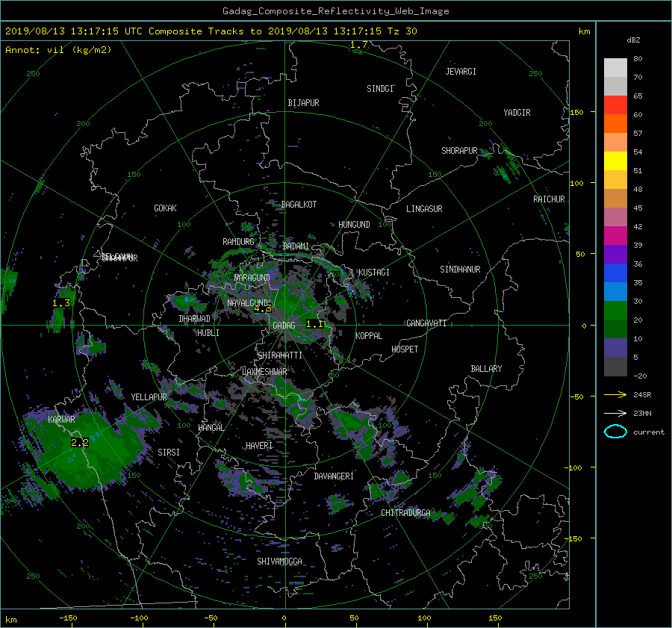
Task: Click the BALLARY city label
Action: [x=486, y=369]
